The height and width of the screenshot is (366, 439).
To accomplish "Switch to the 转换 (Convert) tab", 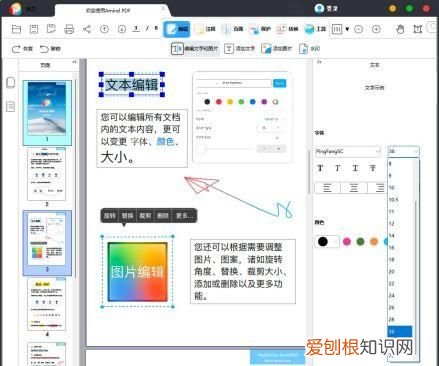I will (287, 29).
